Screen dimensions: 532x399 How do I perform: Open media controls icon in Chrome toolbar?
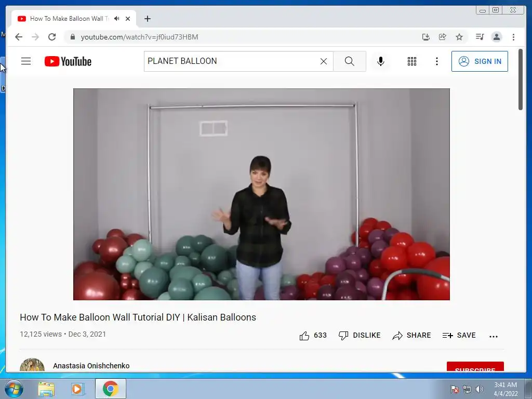pos(480,37)
